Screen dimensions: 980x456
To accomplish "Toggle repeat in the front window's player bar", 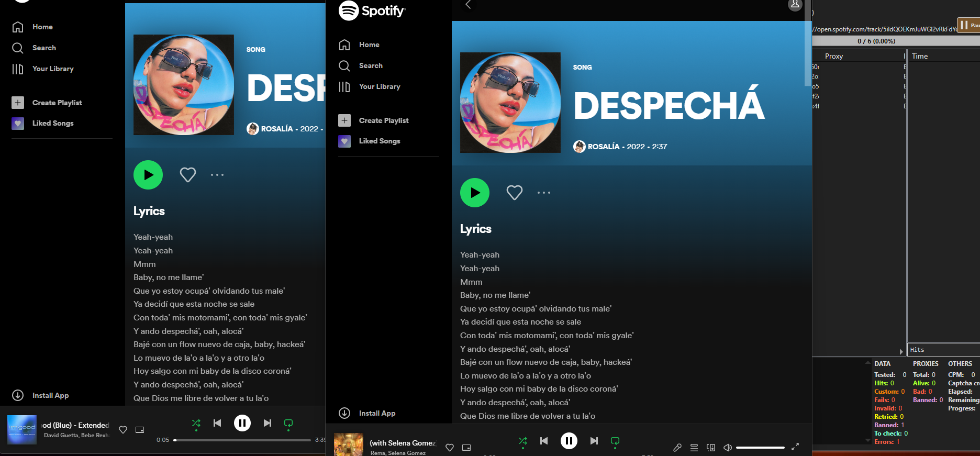I will (x=615, y=441).
